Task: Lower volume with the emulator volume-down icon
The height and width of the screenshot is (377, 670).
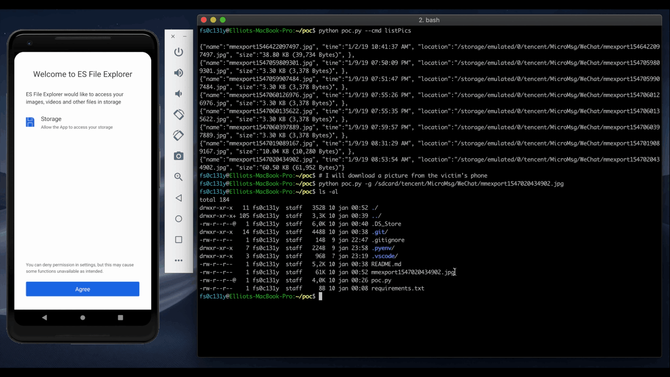Action: point(179,94)
